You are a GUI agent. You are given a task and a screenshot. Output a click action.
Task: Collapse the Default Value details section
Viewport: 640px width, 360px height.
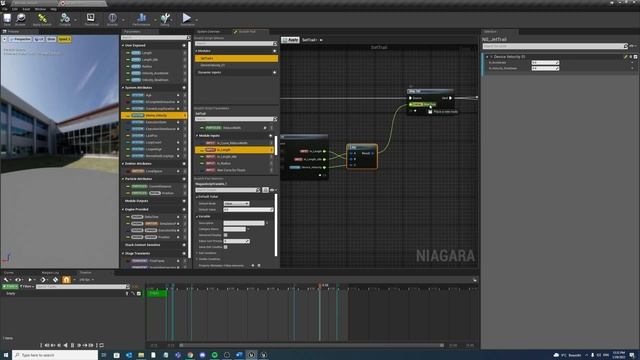click(x=197, y=197)
